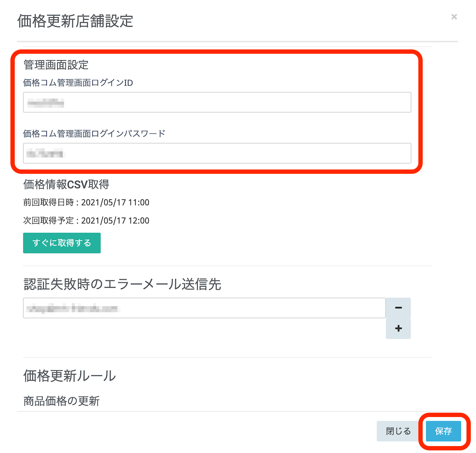This screenshot has width=476, height=453.
Task: Click the 保存 save button
Action: [443, 431]
